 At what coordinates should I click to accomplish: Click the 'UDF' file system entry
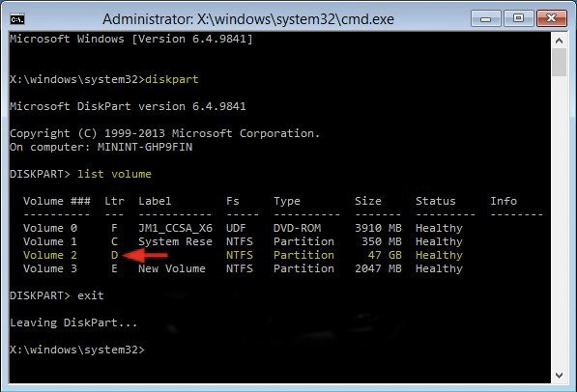pyautogui.click(x=236, y=228)
